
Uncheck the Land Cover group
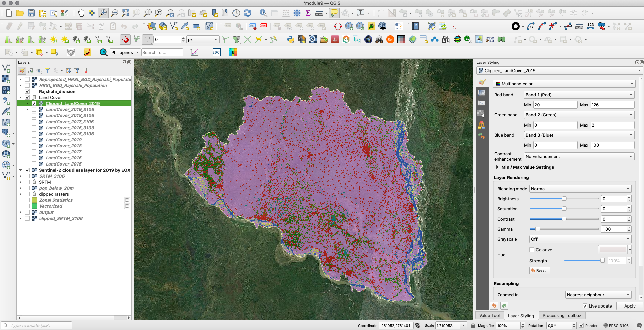[x=27, y=97]
